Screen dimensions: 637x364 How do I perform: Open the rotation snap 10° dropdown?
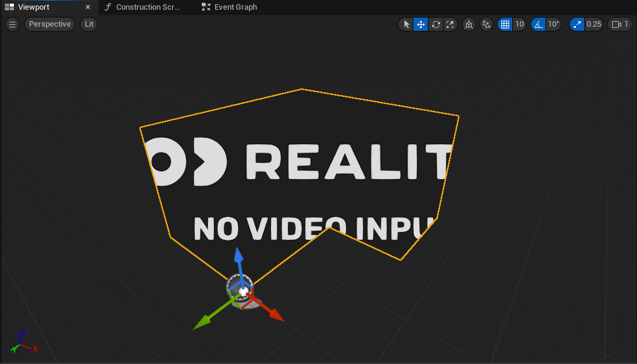pos(553,24)
